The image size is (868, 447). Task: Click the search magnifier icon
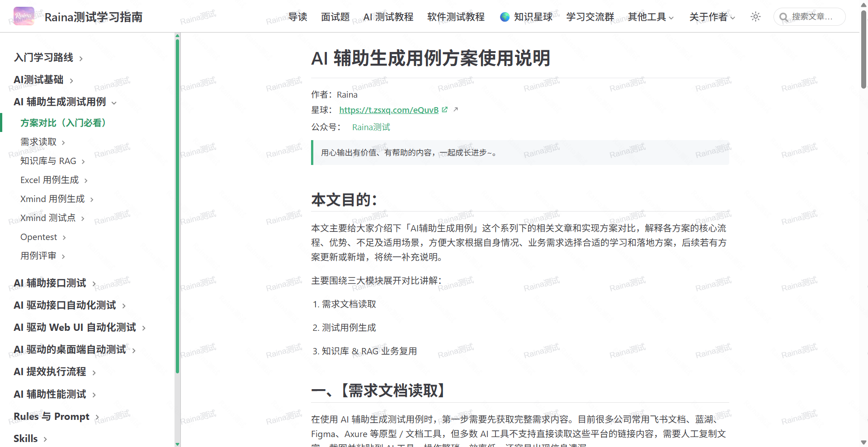pyautogui.click(x=783, y=17)
